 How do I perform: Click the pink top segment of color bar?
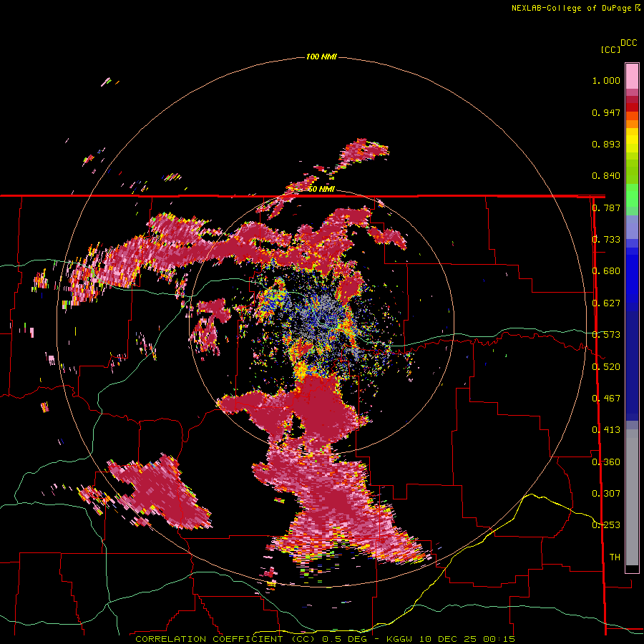[x=632, y=76]
